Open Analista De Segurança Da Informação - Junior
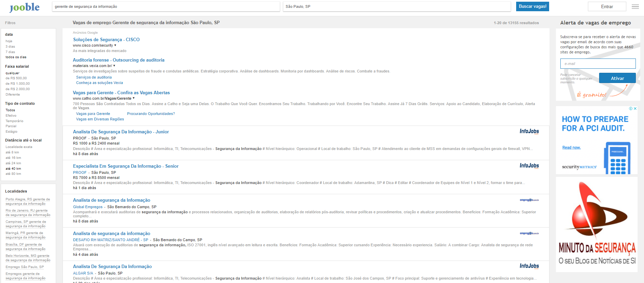This screenshot has width=644, height=283. tap(121, 132)
